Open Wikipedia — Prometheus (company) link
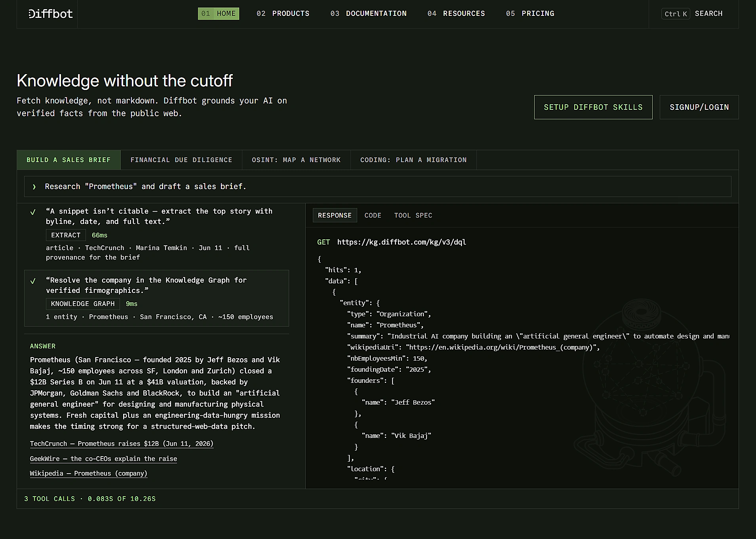The width and height of the screenshot is (756, 539). [x=88, y=474]
